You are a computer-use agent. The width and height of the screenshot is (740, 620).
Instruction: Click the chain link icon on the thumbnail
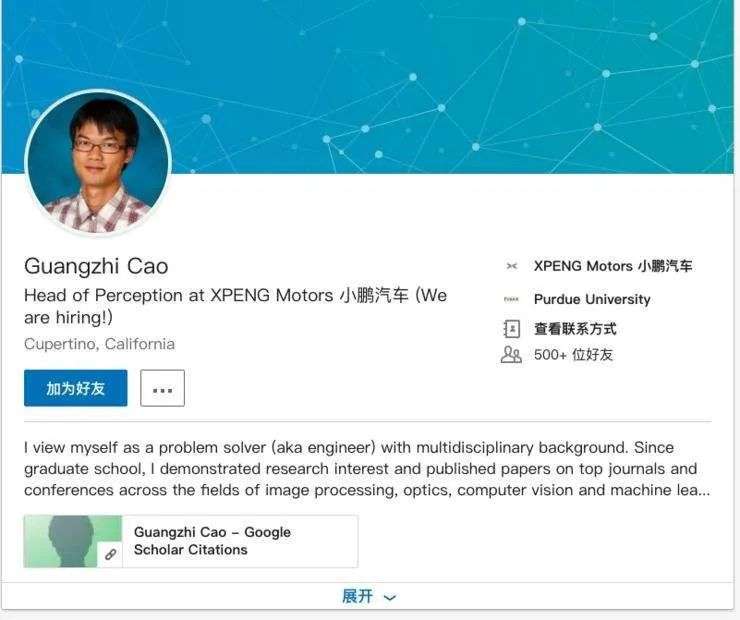(x=110, y=554)
